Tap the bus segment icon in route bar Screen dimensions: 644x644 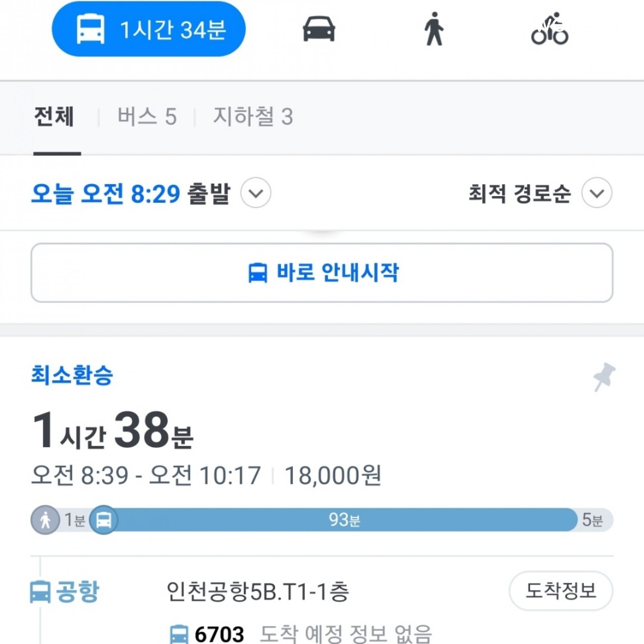[104, 520]
